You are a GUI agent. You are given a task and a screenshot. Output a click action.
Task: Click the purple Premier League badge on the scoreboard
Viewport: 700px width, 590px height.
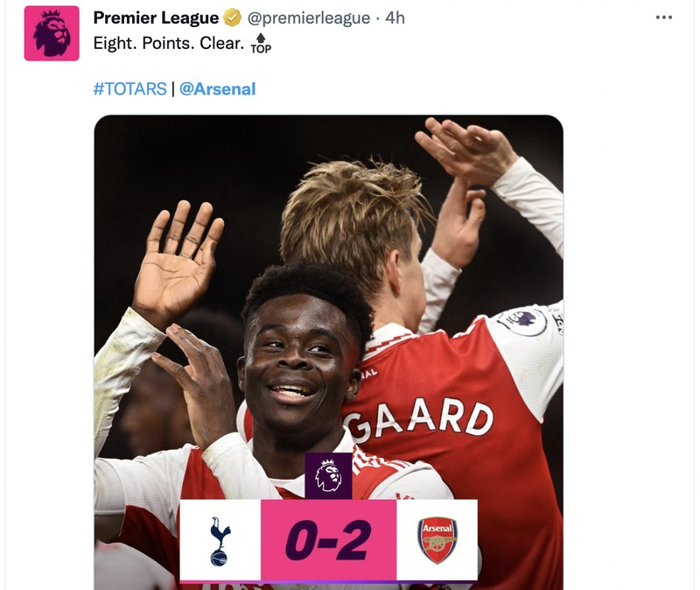(x=327, y=476)
